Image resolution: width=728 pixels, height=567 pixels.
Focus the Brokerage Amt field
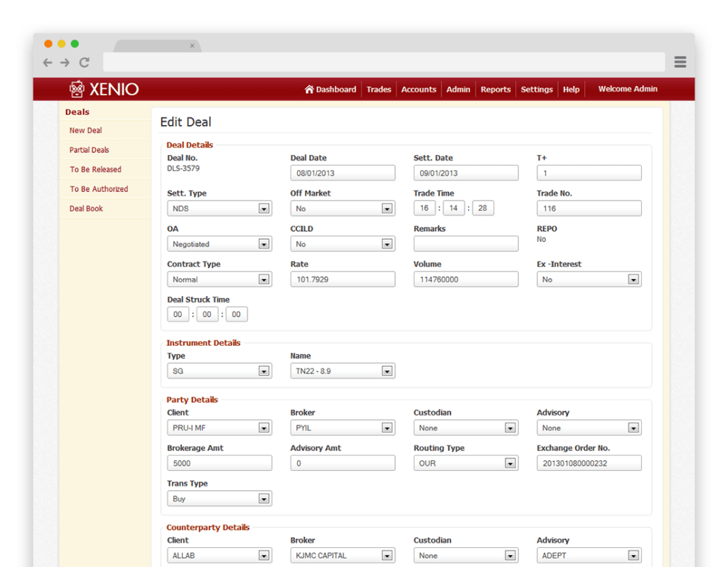pyautogui.click(x=219, y=463)
